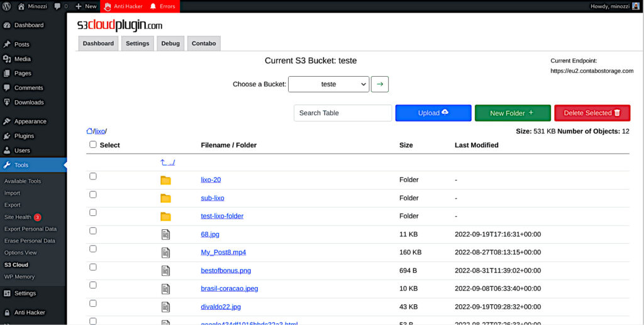Viewport: 644px width, 325px height.
Task: Click the file icon for brasil-coracao.jpeg
Action: pos(165,289)
